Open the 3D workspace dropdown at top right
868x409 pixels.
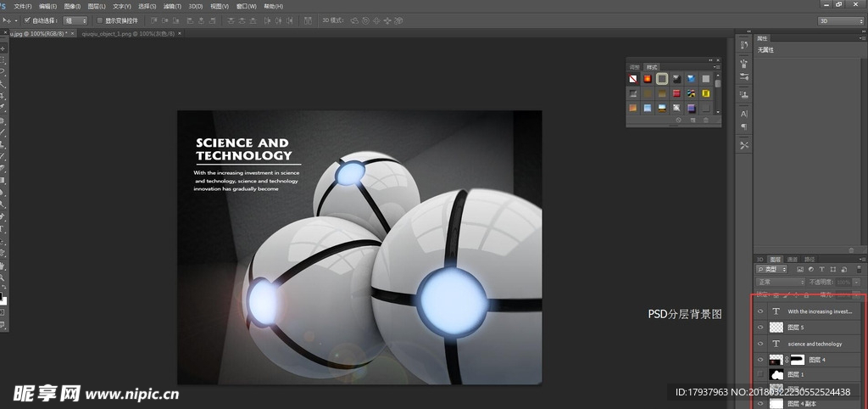click(840, 20)
